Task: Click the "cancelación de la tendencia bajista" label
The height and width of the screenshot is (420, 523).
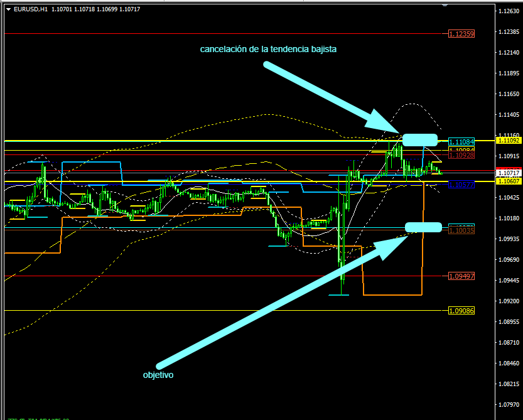Action: (x=268, y=49)
